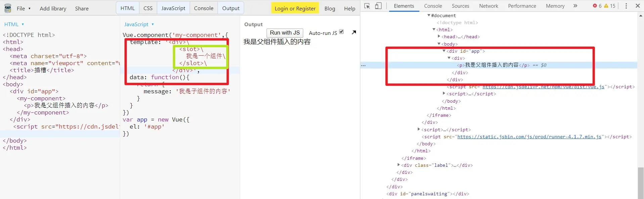Click the message line in JavaScript editor
Screen dimensions: 644x199
187,91
